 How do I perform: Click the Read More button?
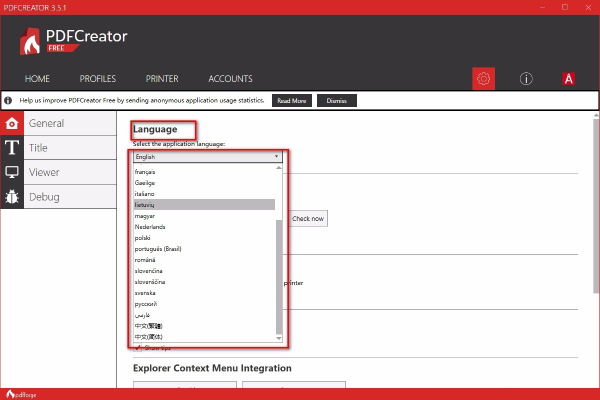click(292, 101)
